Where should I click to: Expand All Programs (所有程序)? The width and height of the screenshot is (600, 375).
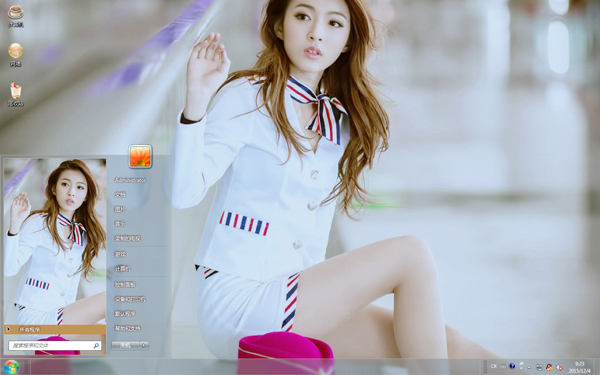(x=55, y=329)
